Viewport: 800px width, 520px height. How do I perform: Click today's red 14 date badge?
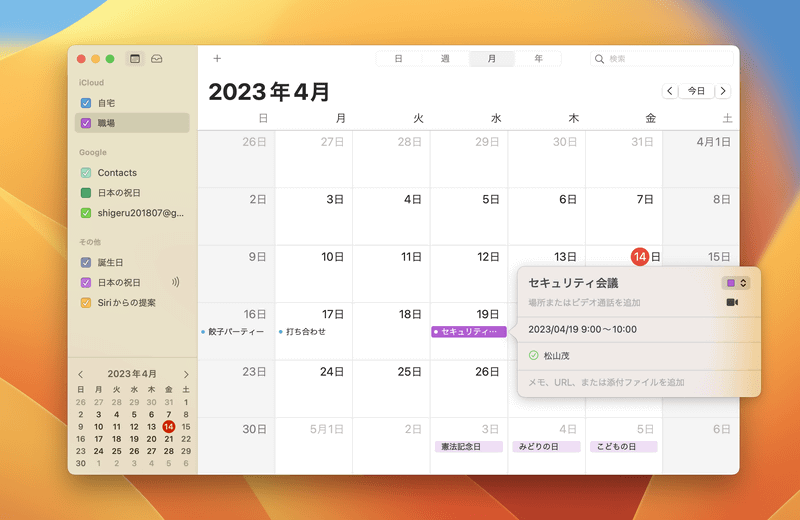pyautogui.click(x=640, y=257)
